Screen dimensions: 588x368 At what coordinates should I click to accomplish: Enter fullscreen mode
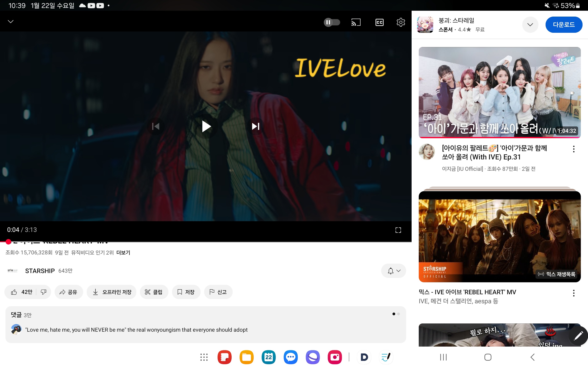tap(398, 230)
